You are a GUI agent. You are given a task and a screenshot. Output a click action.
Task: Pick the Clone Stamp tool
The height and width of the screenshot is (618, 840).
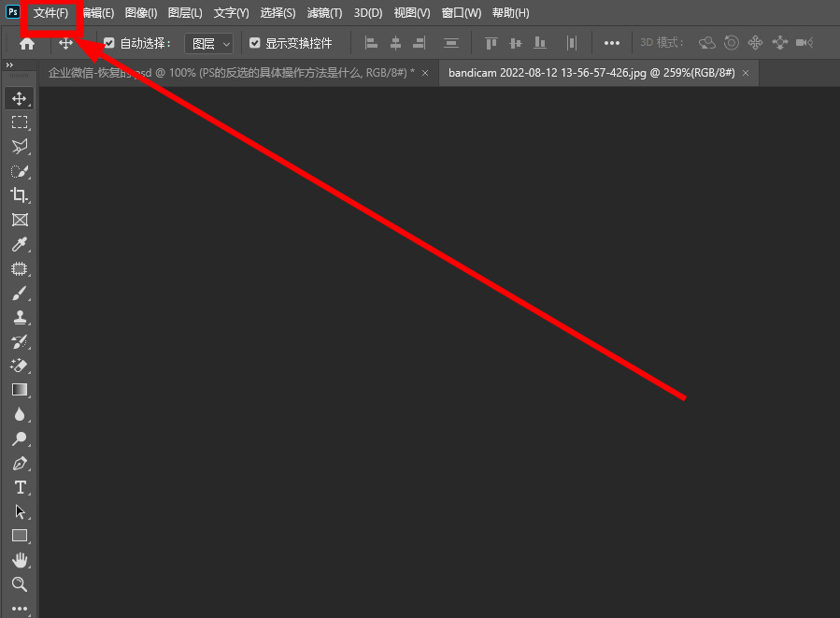tap(20, 318)
